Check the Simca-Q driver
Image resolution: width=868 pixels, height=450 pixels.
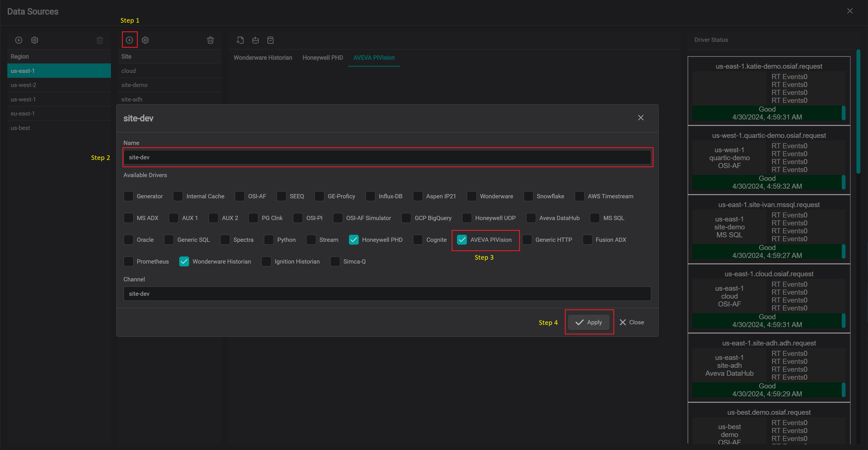(335, 261)
